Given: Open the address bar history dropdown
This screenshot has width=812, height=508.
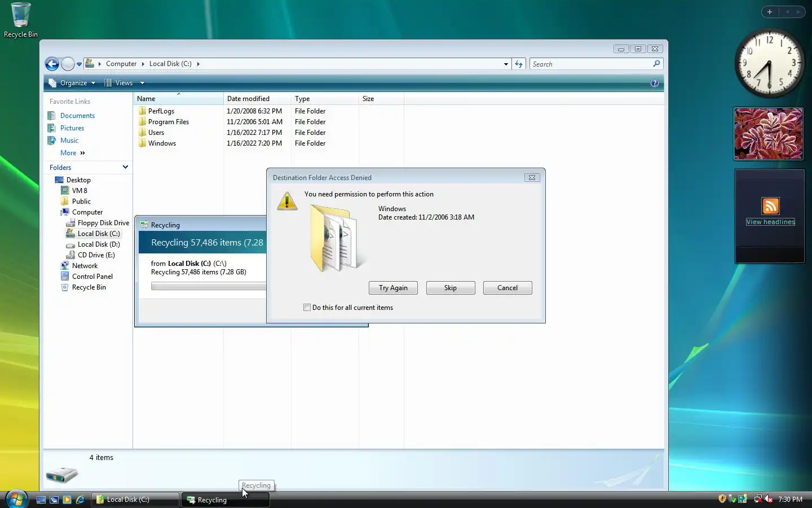Looking at the screenshot, I should pyautogui.click(x=506, y=64).
